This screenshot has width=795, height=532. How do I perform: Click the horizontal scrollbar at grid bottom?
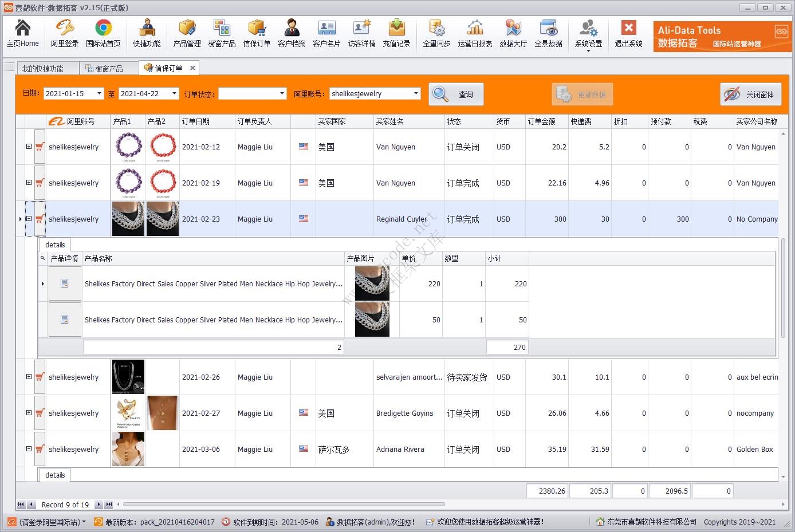(x=284, y=505)
